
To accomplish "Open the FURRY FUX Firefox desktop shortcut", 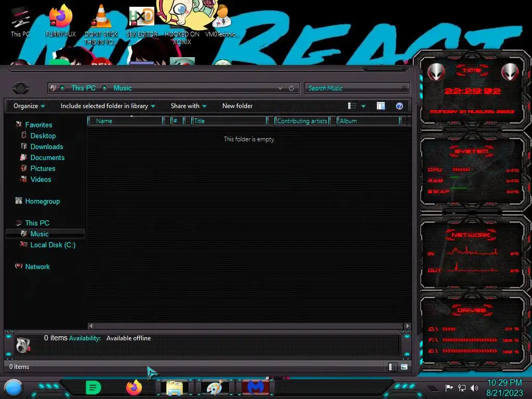I will click(x=60, y=21).
